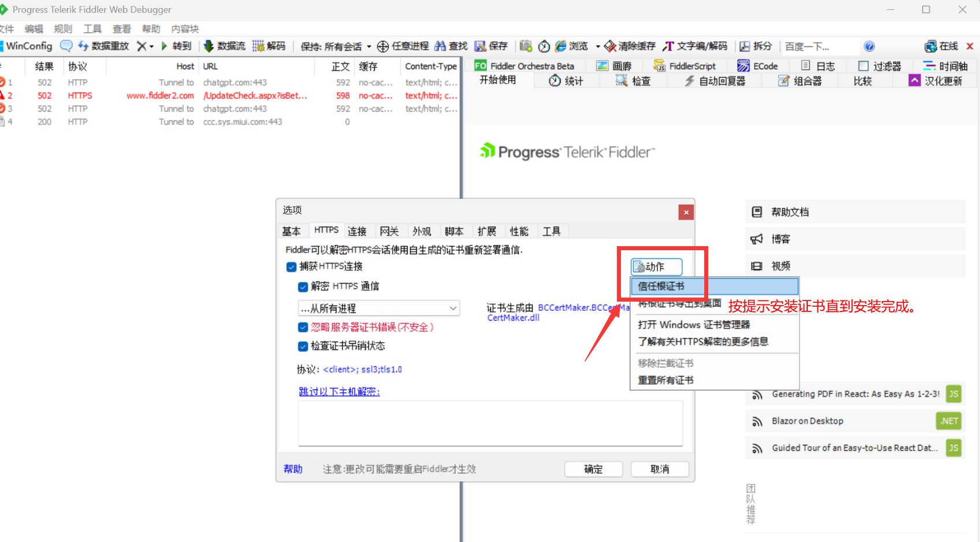The height and width of the screenshot is (542, 980).
Task: Click the 清除缓存 clear cache icon
Action: (611, 46)
